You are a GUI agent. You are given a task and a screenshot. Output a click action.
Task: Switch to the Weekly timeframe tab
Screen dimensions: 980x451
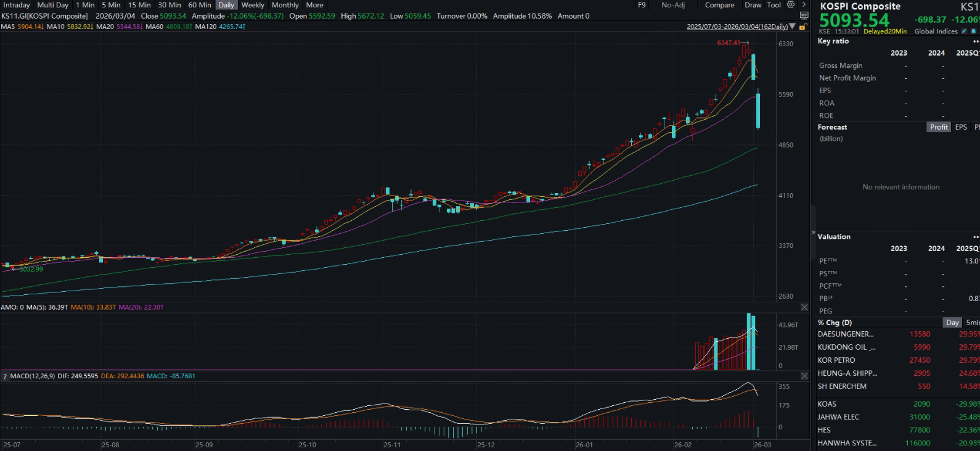point(253,5)
